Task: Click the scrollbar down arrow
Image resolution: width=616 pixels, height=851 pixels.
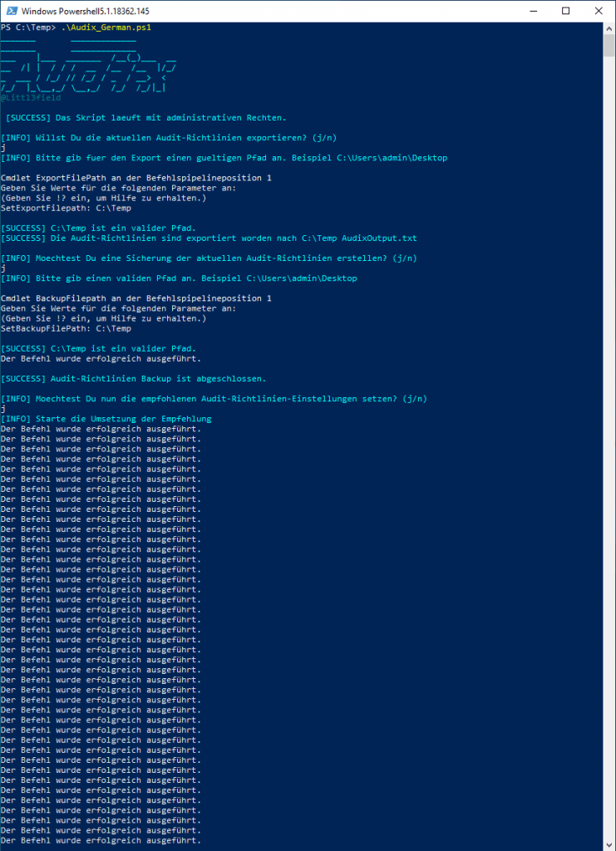Action: 609,844
